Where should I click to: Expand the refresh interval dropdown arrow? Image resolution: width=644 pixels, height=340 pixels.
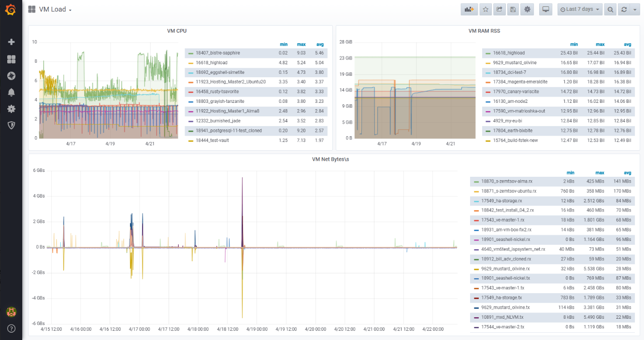coord(634,9)
